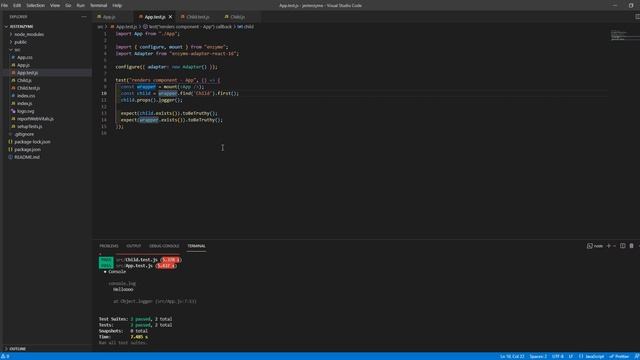Click the test callback breadcrumb segment
This screenshot has width=640, height=360.
tap(190, 27)
